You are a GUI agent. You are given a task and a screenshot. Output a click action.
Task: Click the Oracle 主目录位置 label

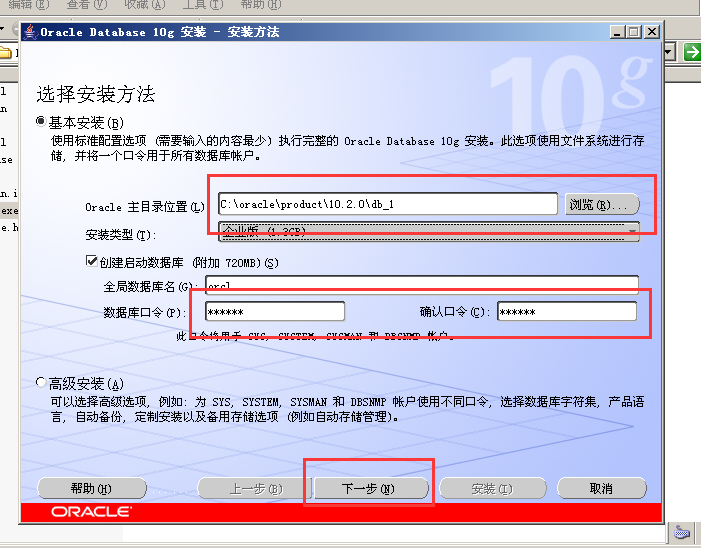pyautogui.click(x=144, y=207)
